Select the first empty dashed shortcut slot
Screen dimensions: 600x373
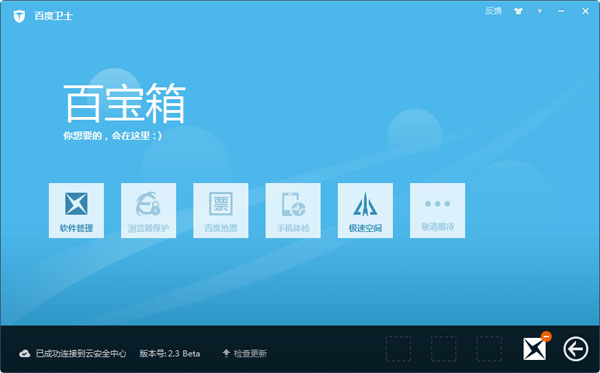398,349
